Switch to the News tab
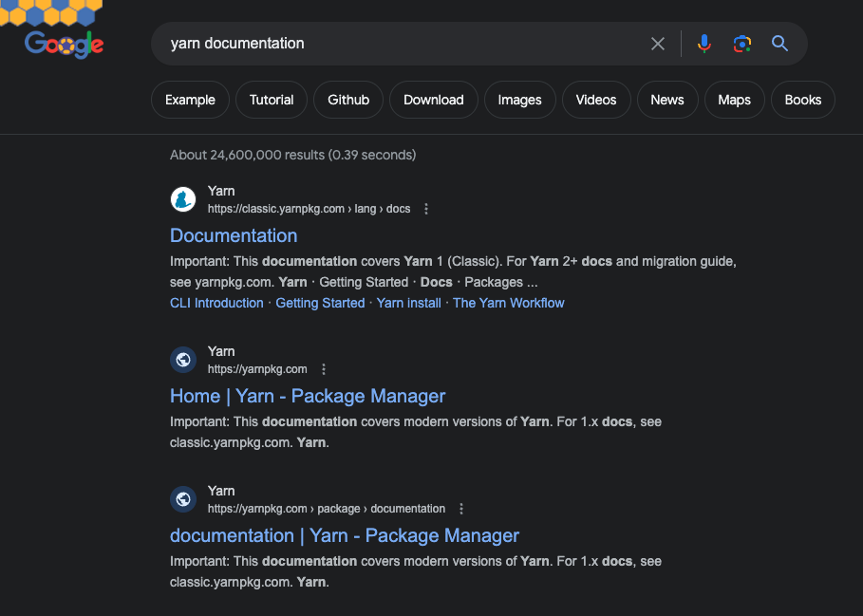 [667, 100]
